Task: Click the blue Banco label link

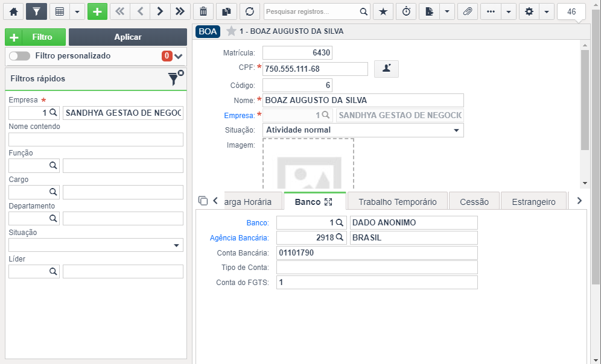Action: click(258, 223)
